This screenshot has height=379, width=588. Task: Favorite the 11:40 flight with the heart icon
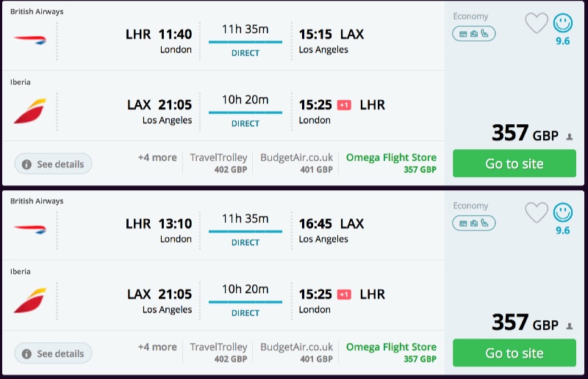537,24
